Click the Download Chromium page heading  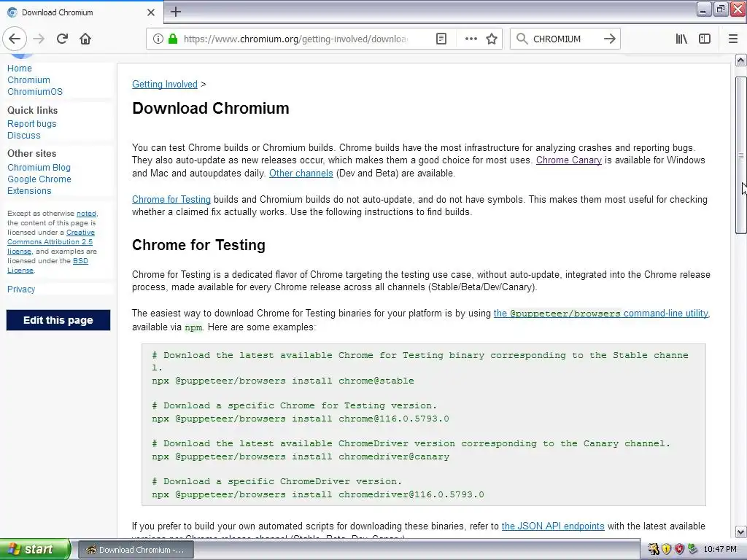211,108
